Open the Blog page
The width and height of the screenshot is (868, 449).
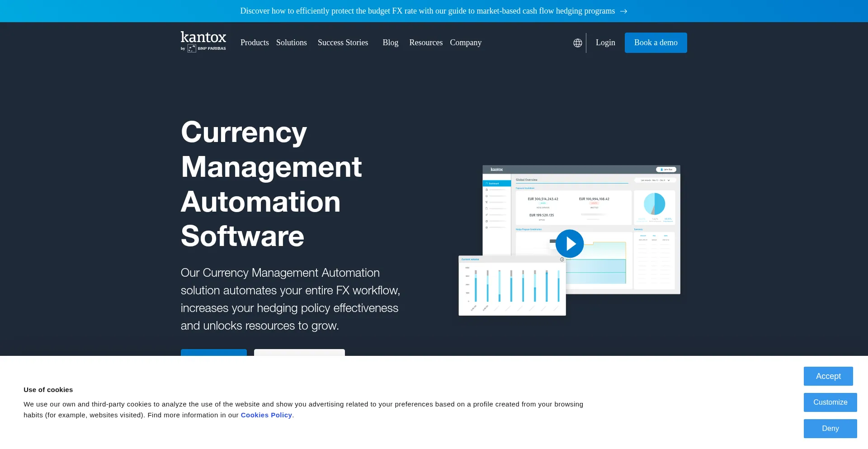point(390,43)
